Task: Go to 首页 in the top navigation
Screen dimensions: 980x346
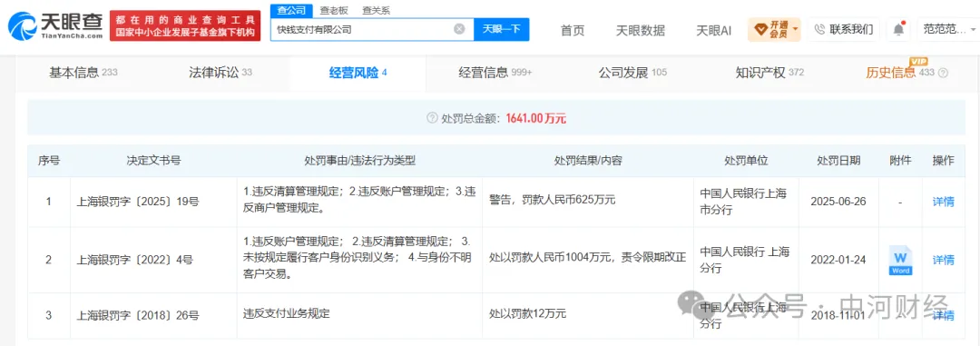Action: coord(573,30)
